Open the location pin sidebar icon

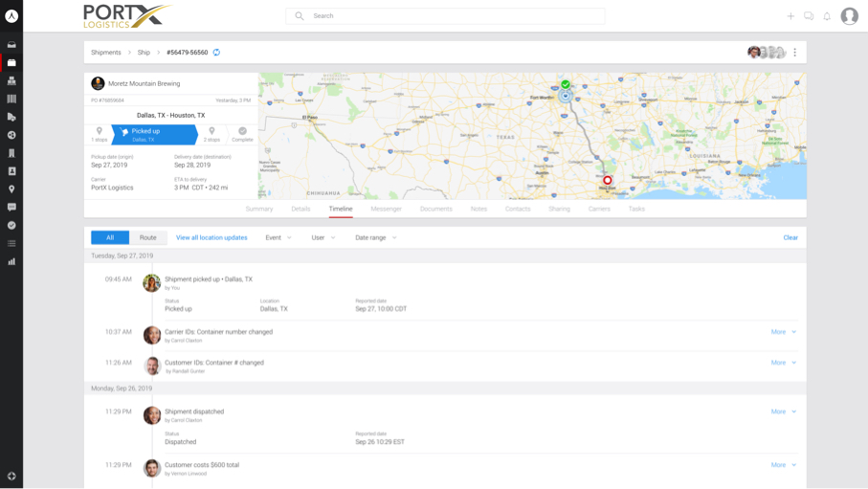[x=11, y=189]
